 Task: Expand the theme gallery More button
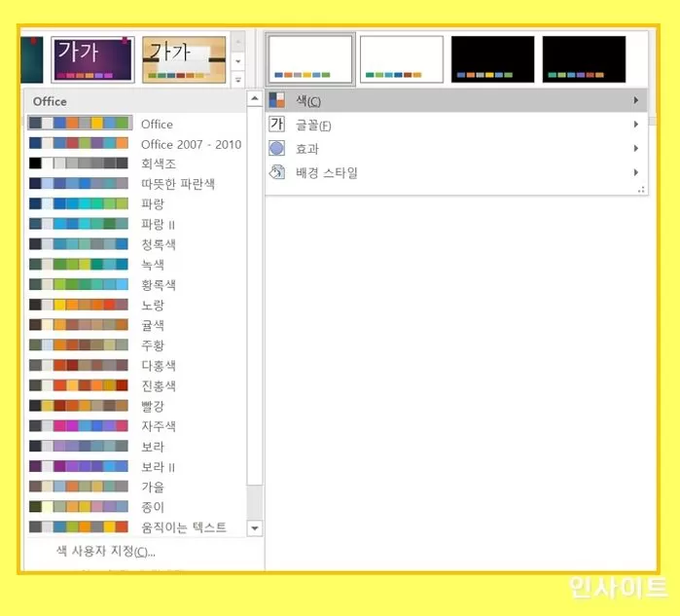pos(238,80)
